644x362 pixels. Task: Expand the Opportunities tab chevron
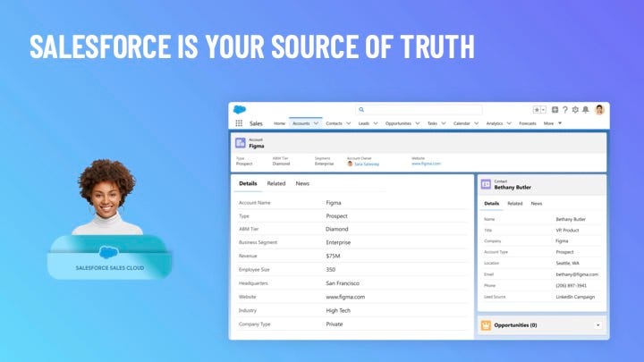coord(418,123)
